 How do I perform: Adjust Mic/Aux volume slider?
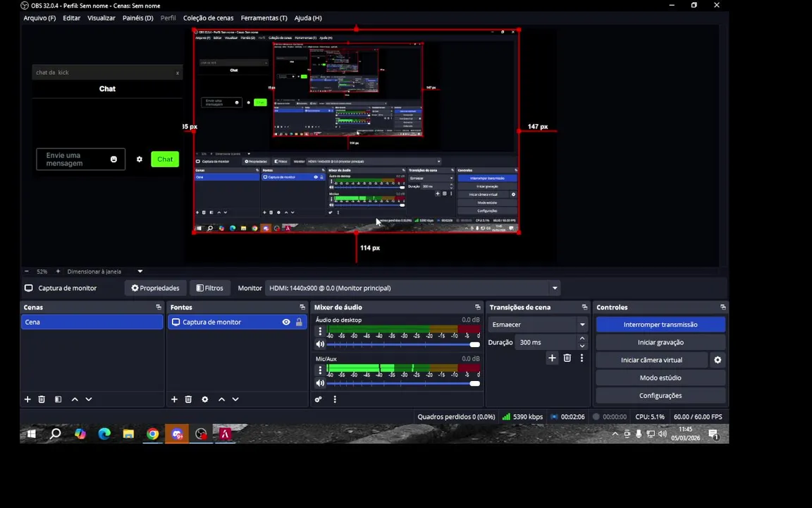(x=403, y=383)
